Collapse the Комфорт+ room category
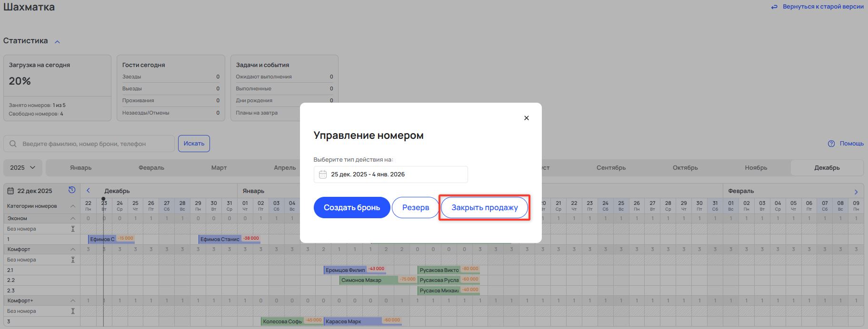Viewport: 868px width, 329px height. point(73,300)
